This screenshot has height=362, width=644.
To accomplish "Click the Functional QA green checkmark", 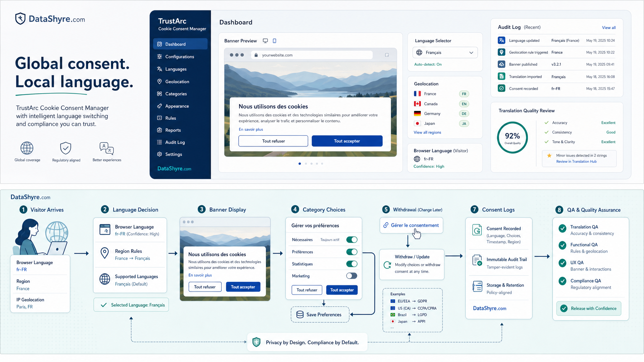I will pos(563,245).
